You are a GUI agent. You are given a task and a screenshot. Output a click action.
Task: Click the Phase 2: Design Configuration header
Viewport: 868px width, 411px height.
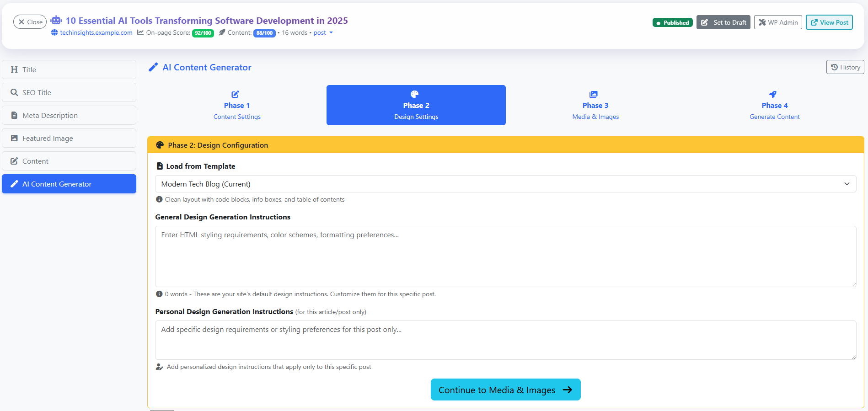506,145
